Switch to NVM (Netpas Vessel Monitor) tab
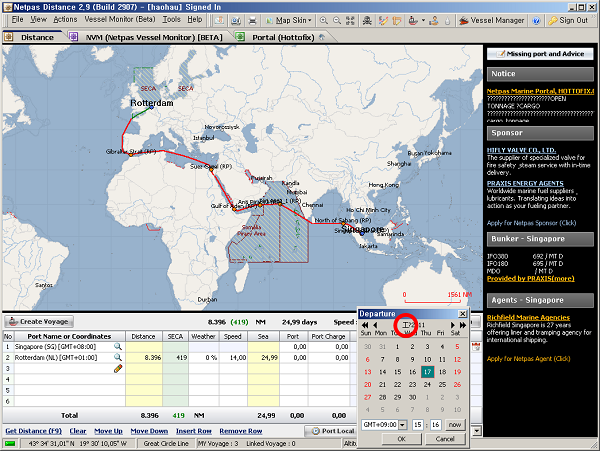Image resolution: width=600 pixels, height=451 pixels. pos(150,37)
